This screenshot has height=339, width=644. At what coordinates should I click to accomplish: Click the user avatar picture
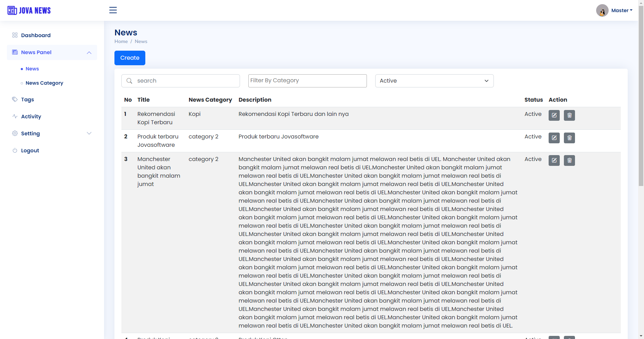tap(602, 10)
